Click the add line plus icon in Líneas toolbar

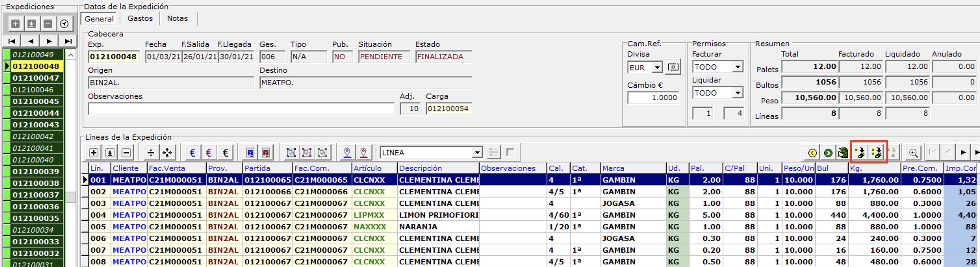(x=94, y=153)
